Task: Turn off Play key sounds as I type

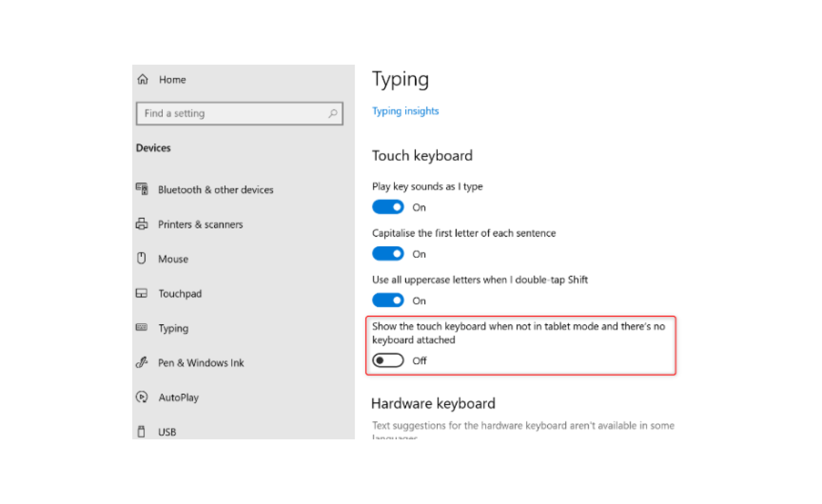Action: 388,207
